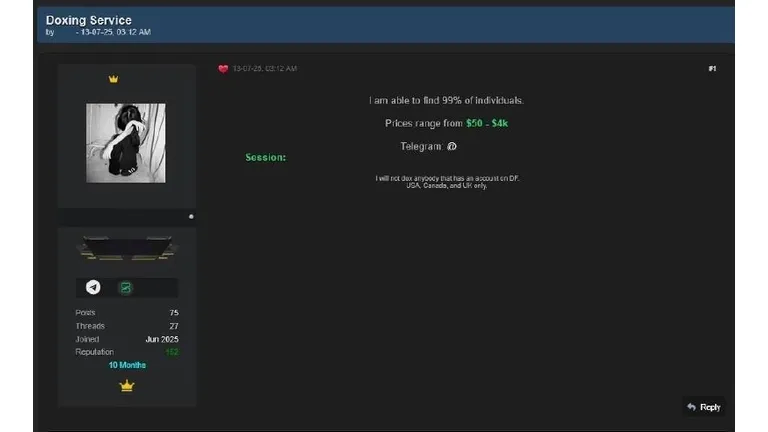Viewport: 768px width, 432px height.
Task: Click the green price range $50 - $4k
Action: [x=487, y=123]
